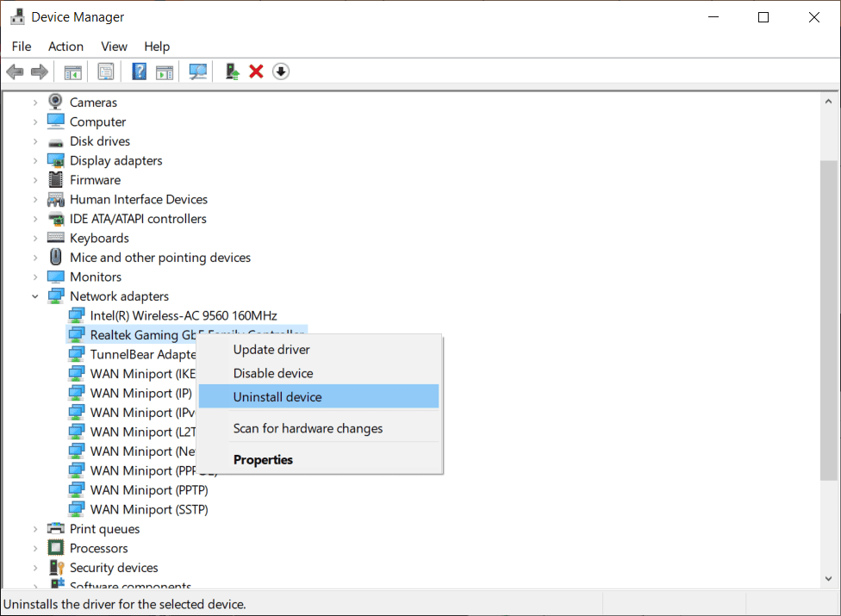The width and height of the screenshot is (841, 616).
Task: Click the Keyboards category icon
Action: tap(56, 238)
